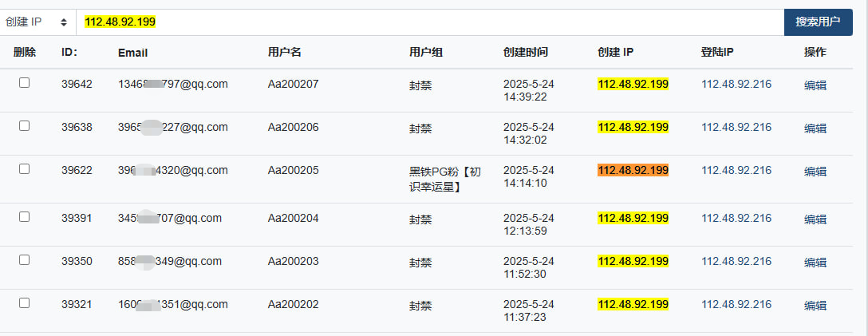
Task: Click 编辑 for user Aa200203
Action: 815,263
